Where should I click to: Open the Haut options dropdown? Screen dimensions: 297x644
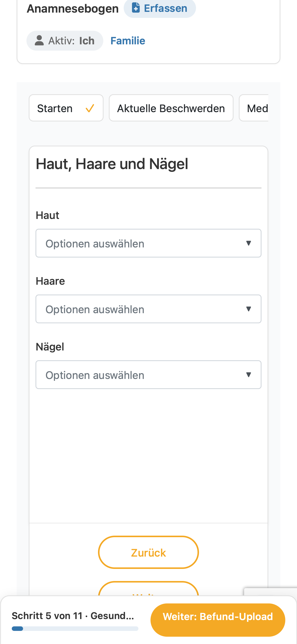148,243
